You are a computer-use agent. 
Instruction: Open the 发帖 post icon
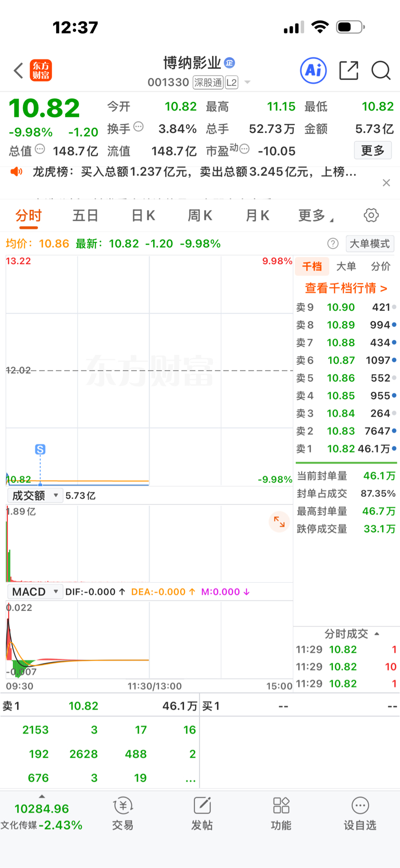[x=202, y=813]
